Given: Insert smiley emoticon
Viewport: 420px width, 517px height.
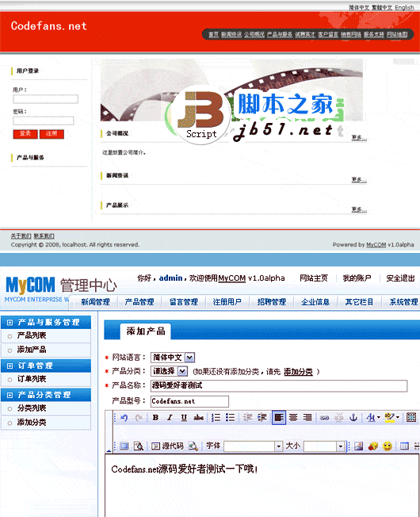Looking at the screenshot, I should pos(388,446).
